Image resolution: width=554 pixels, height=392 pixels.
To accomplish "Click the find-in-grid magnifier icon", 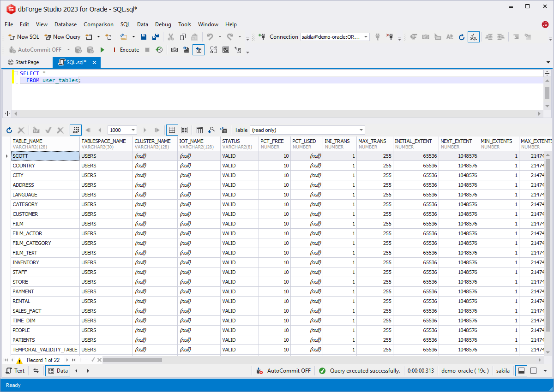I will [211, 130].
